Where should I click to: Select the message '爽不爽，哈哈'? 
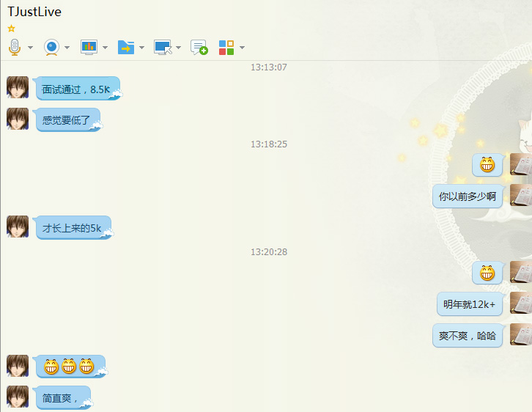pyautogui.click(x=468, y=336)
